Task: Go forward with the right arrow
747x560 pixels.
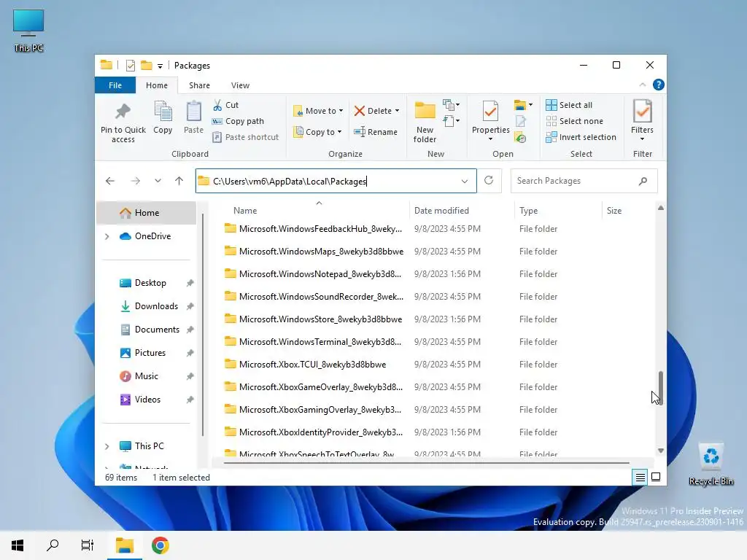Action: [x=135, y=181]
